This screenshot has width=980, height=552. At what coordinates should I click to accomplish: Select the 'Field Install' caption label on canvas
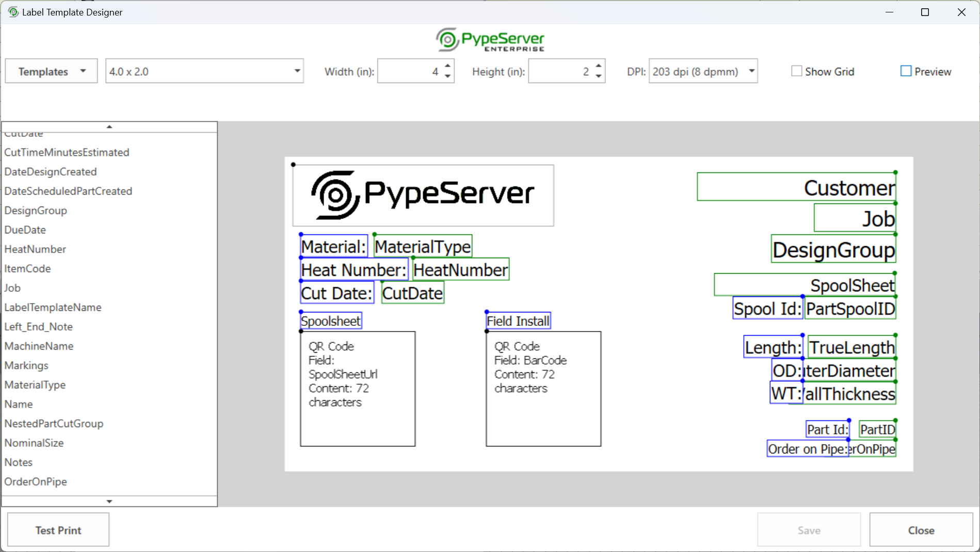coord(519,321)
